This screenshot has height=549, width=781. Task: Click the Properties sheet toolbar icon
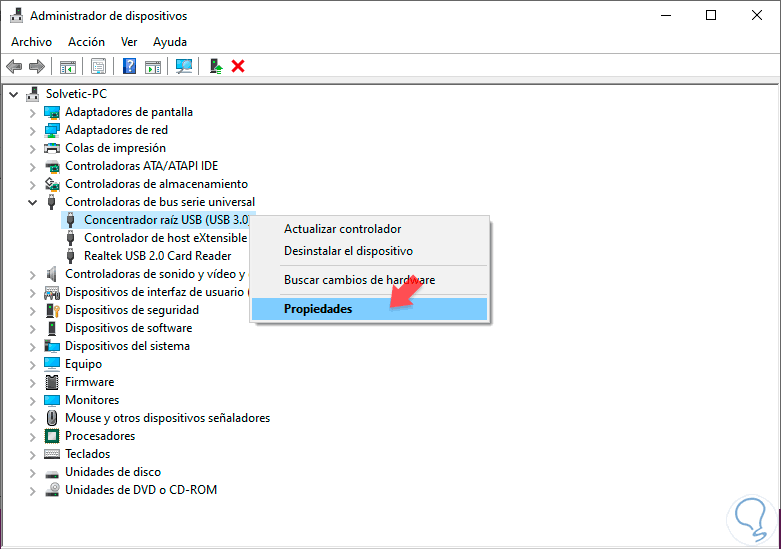tap(98, 66)
